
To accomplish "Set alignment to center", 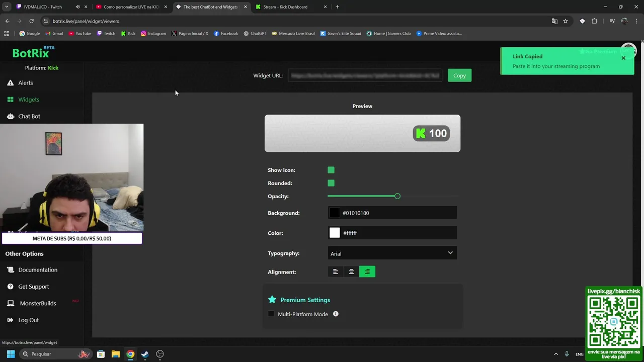I will click(x=351, y=272).
